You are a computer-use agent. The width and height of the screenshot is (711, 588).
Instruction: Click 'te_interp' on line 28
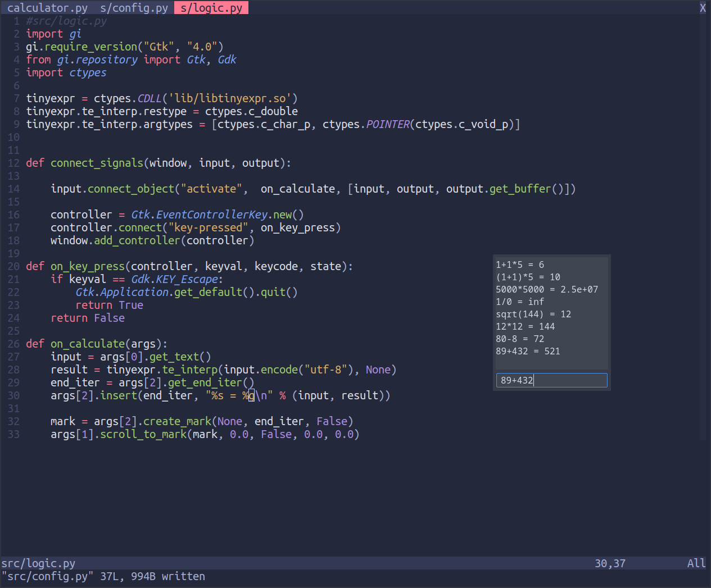(x=190, y=370)
